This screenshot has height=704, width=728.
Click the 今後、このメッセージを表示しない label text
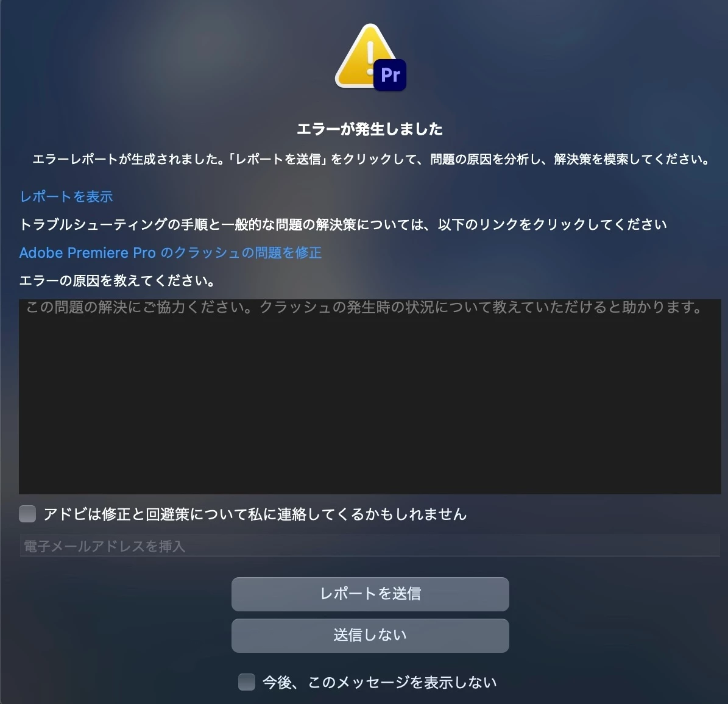click(x=380, y=682)
